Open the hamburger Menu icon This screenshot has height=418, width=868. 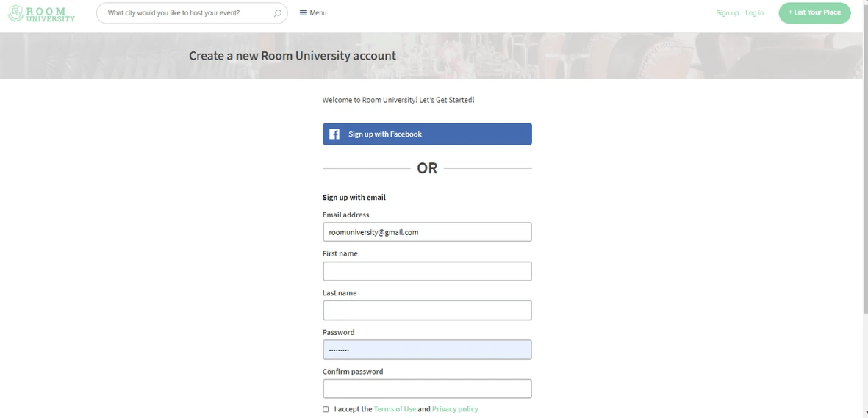click(304, 12)
